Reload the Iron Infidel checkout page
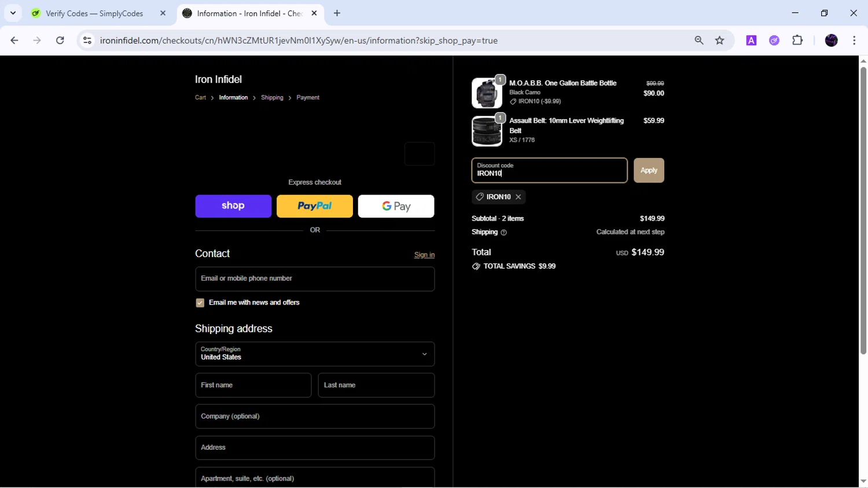868x488 pixels. pos(60,41)
